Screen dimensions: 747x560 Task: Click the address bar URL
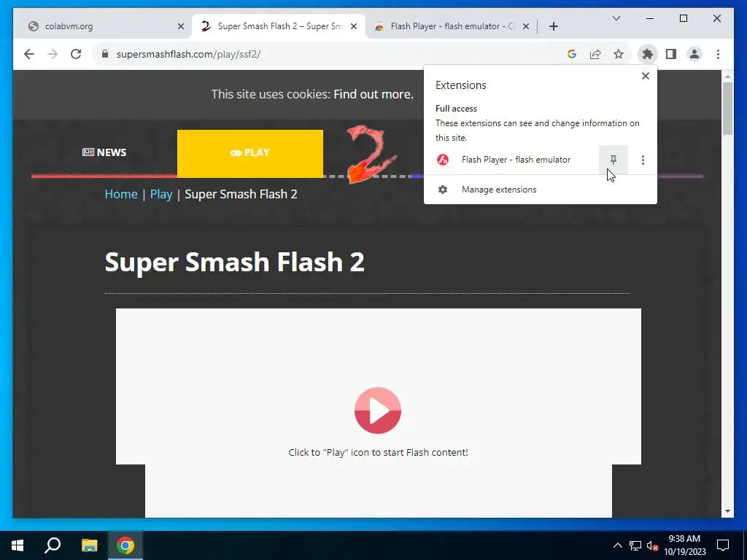(x=188, y=54)
